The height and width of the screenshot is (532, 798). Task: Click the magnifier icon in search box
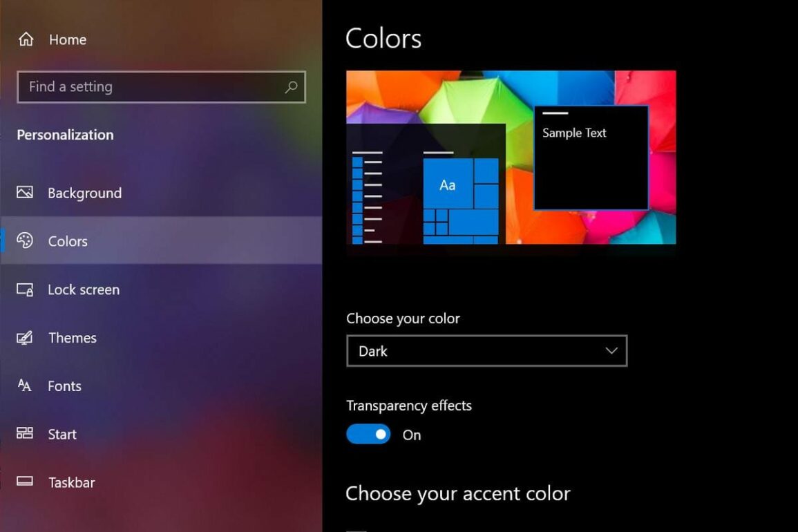coord(291,87)
